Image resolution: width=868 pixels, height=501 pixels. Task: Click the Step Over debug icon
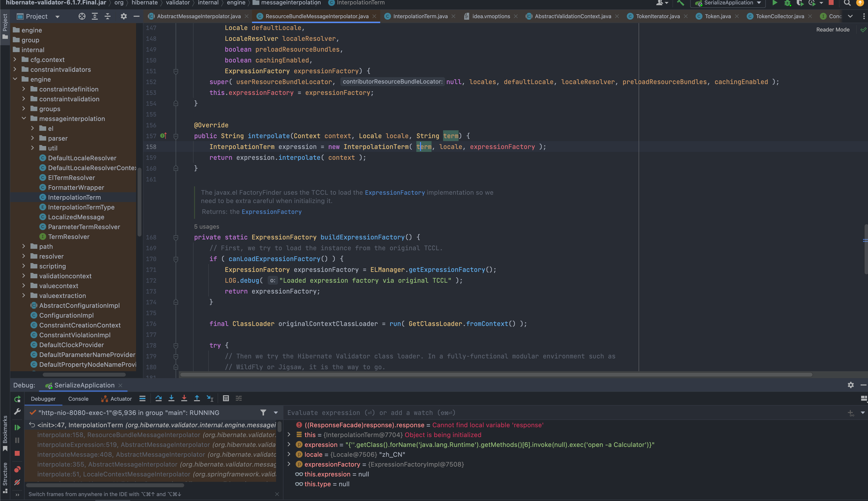(158, 398)
